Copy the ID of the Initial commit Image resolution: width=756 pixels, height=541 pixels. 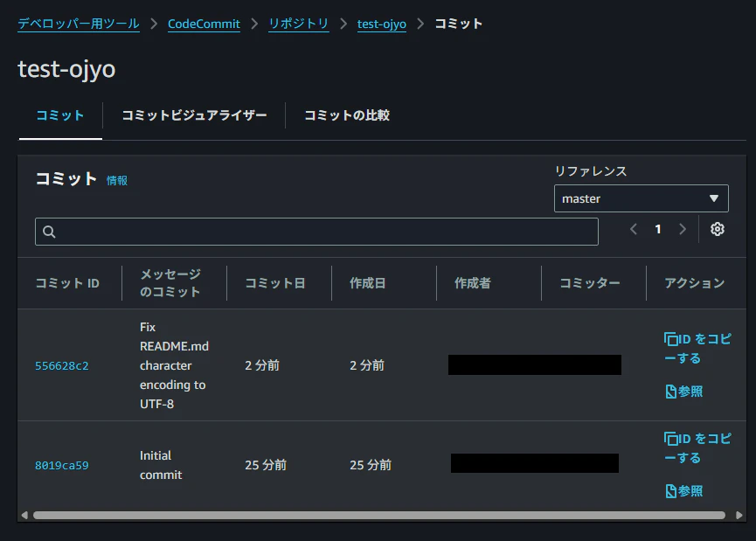point(695,447)
